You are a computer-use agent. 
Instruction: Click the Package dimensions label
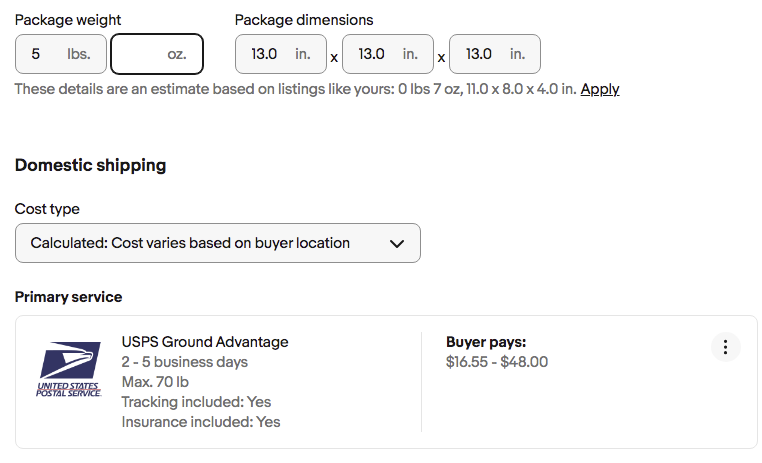[303, 19]
